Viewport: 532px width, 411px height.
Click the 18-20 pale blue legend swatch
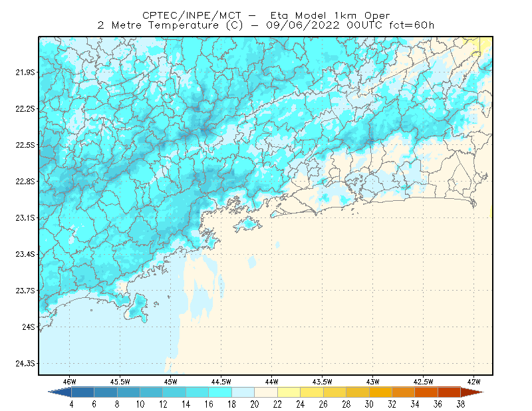pyautogui.click(x=243, y=392)
